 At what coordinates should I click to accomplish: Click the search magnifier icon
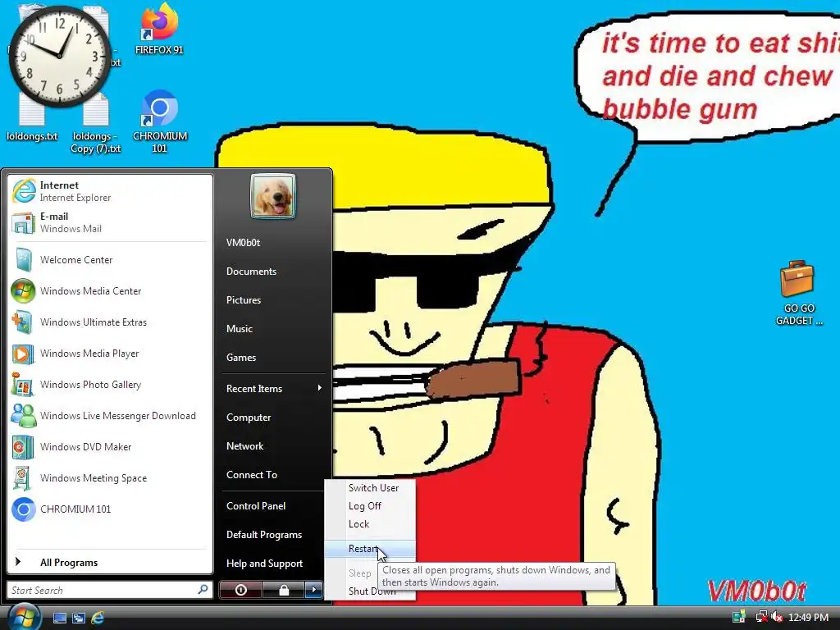[203, 590]
